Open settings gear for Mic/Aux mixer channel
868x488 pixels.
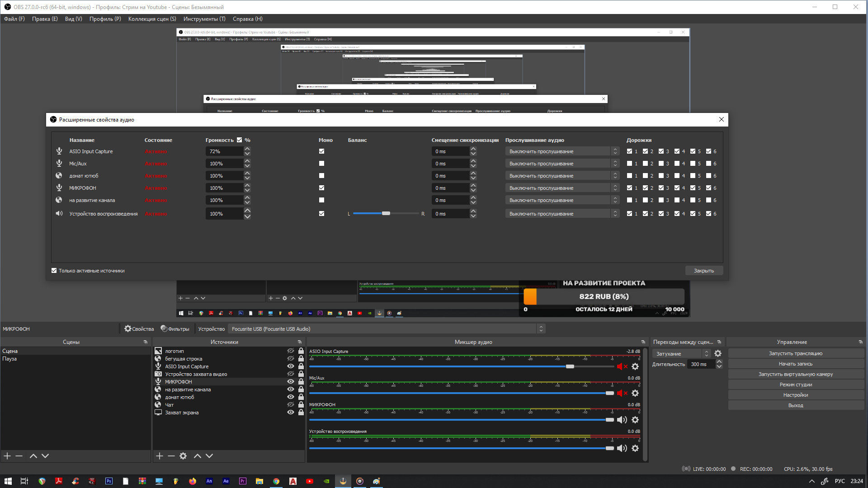click(x=635, y=393)
